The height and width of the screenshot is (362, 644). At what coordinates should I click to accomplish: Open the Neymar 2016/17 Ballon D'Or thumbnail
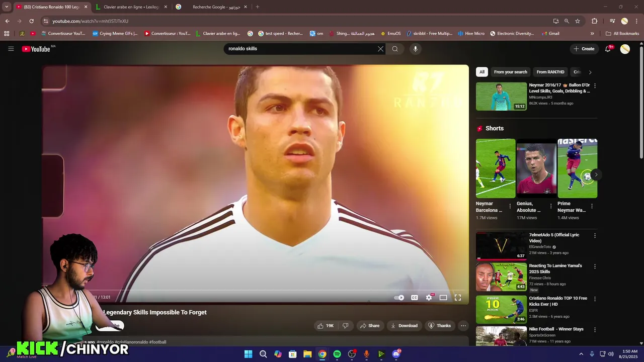pyautogui.click(x=501, y=97)
